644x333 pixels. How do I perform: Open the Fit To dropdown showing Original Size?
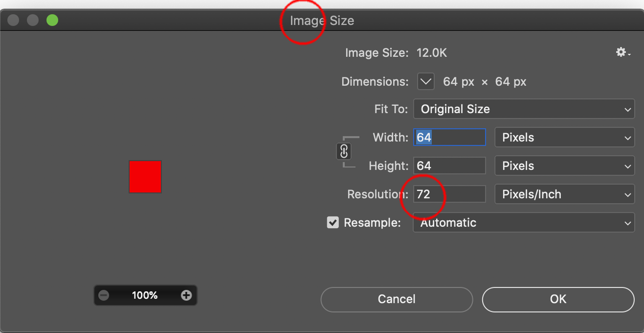[523, 109]
